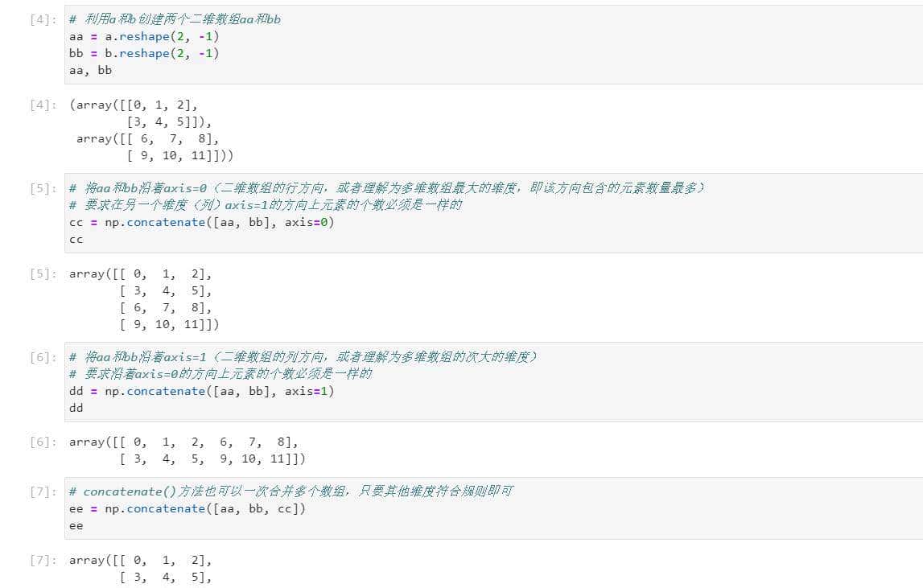The height and width of the screenshot is (588, 923).
Task: Click the ee = np.concatenate([aa, bb, cc]) line
Action: pyautogui.click(x=187, y=508)
